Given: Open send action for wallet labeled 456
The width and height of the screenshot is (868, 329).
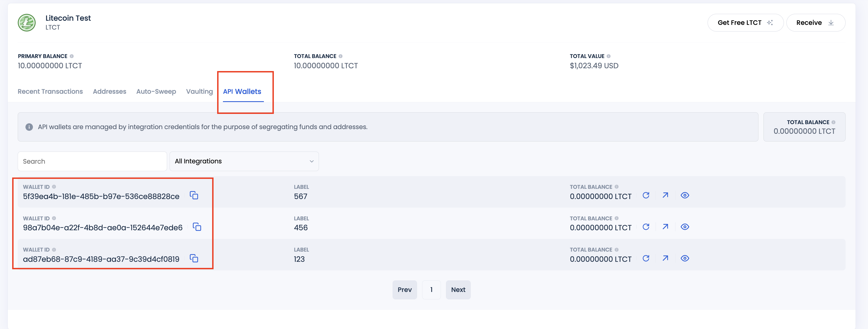Looking at the screenshot, I should pos(666,227).
